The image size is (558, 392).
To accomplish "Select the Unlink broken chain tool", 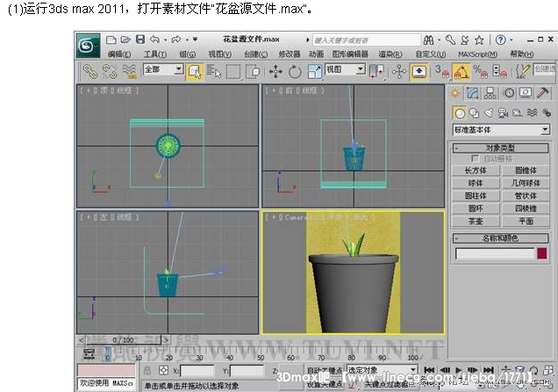I will 110,71.
